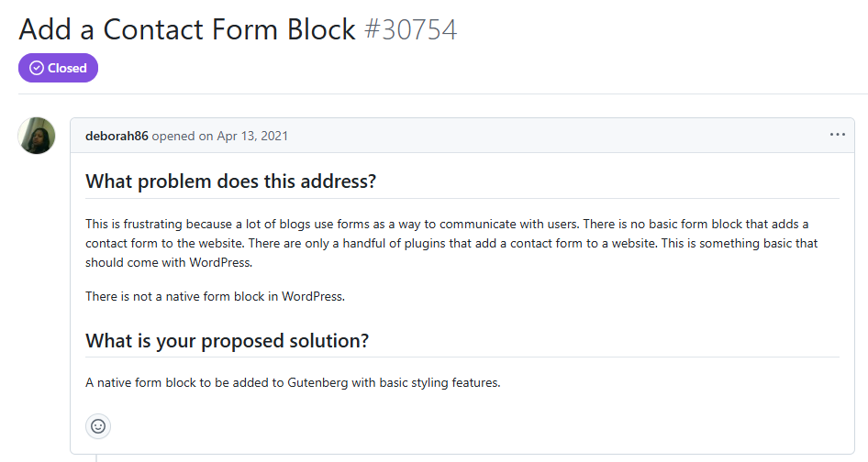Click the heading What is your proposed solution?

tap(227, 341)
